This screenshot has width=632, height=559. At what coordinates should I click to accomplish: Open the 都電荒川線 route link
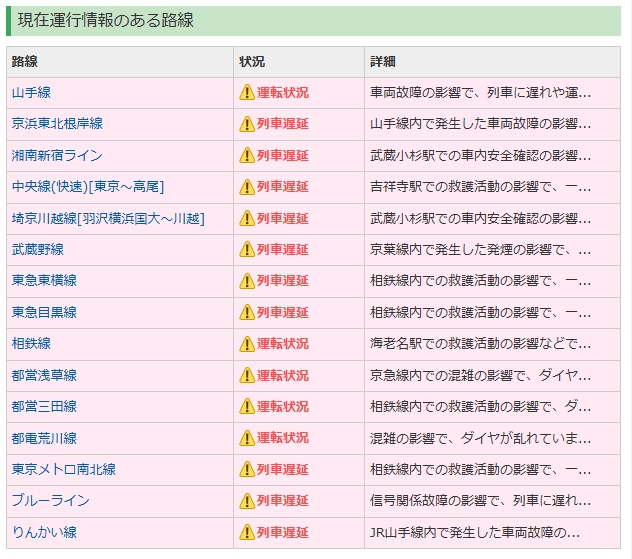click(x=44, y=438)
